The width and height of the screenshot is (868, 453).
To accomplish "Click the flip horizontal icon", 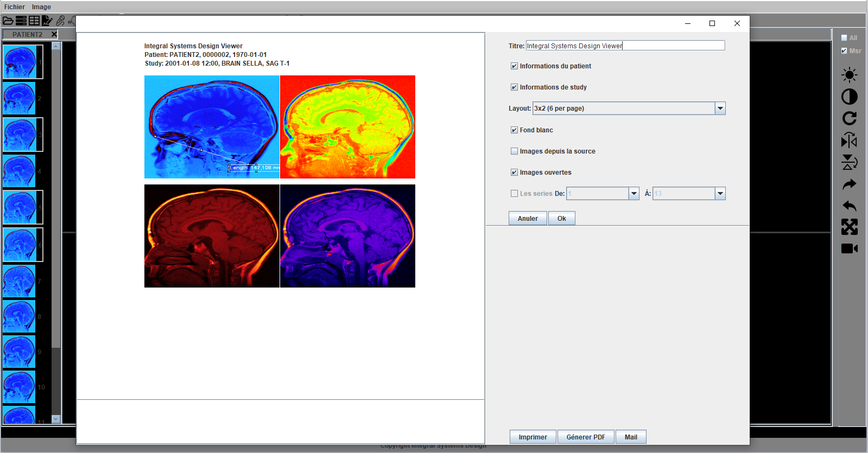I will tap(850, 141).
